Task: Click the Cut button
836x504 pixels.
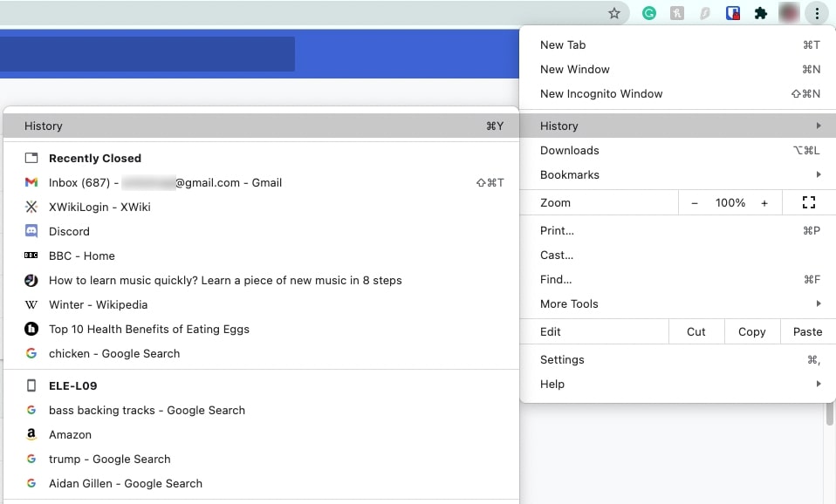Action: [696, 331]
